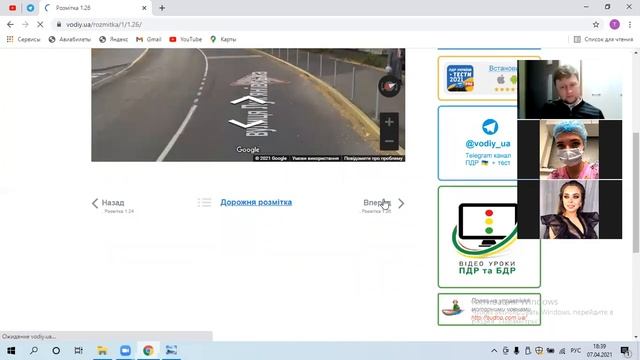Image resolution: width=640 pixels, height=360 pixels.
Task: Open the Дорожня розмітка link
Action: click(x=256, y=202)
